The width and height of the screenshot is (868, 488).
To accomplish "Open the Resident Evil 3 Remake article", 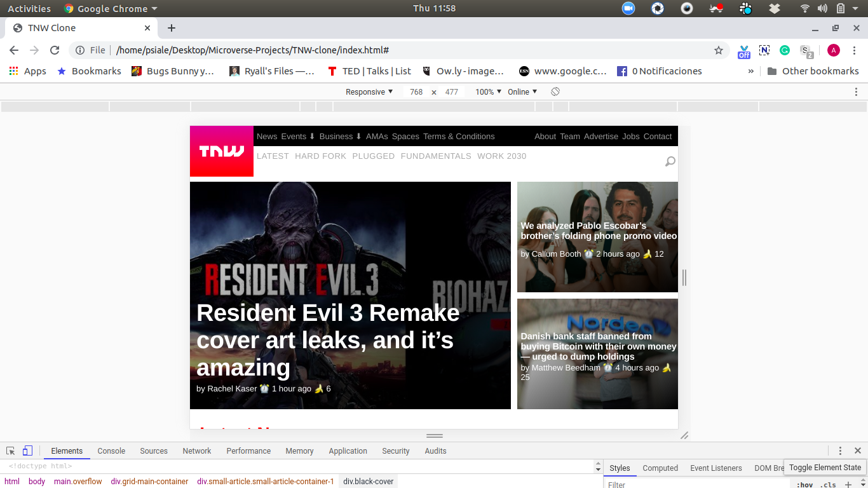I will coord(328,340).
